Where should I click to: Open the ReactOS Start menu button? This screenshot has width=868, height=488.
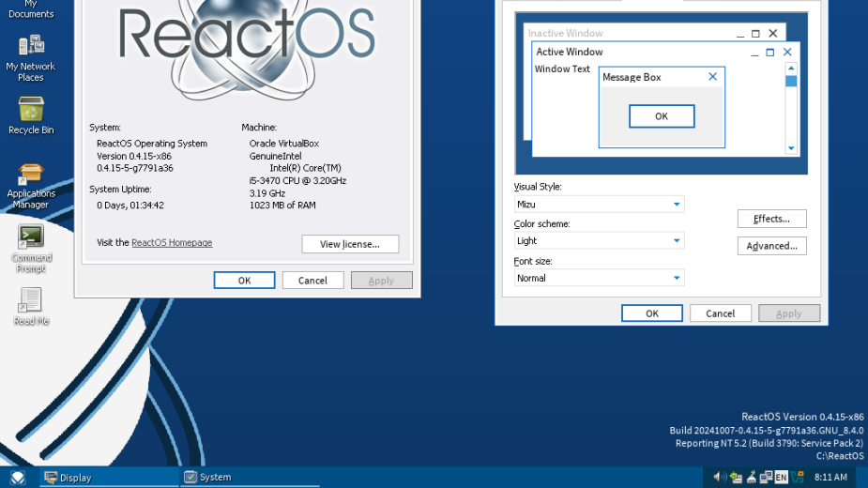(x=17, y=478)
